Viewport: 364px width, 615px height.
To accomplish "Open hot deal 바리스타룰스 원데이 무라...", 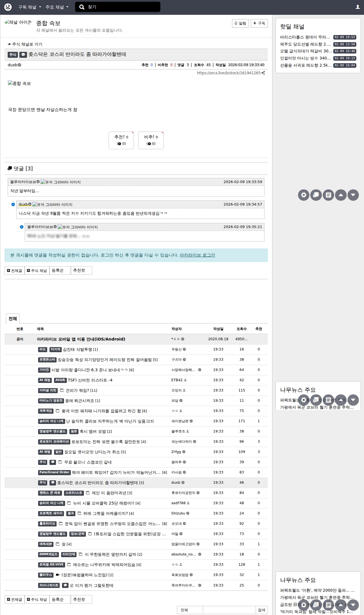I will point(305,37).
